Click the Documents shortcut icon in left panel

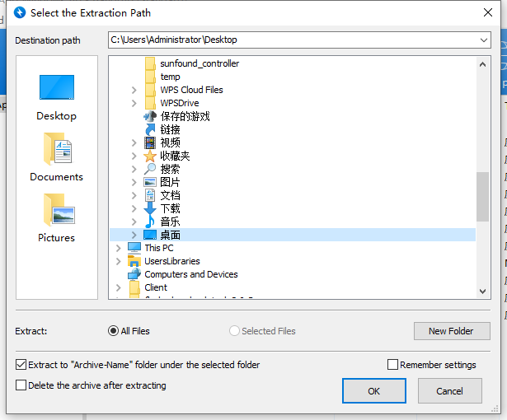coord(58,148)
